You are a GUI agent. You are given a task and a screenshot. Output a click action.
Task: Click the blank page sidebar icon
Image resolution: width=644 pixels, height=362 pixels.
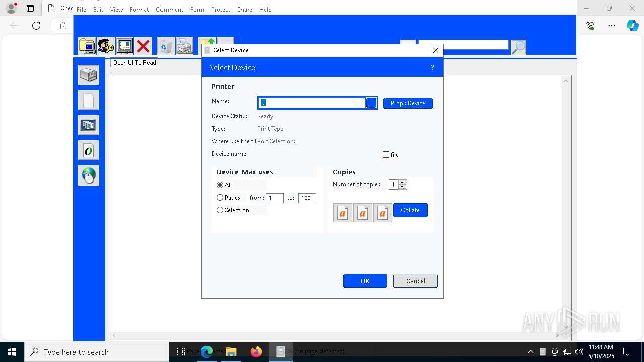point(89,100)
